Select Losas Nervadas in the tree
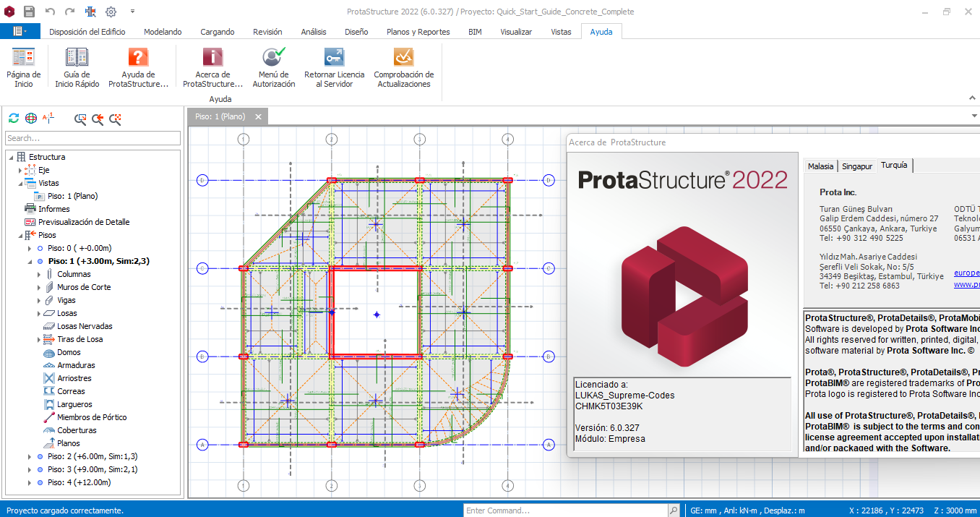 (x=85, y=326)
